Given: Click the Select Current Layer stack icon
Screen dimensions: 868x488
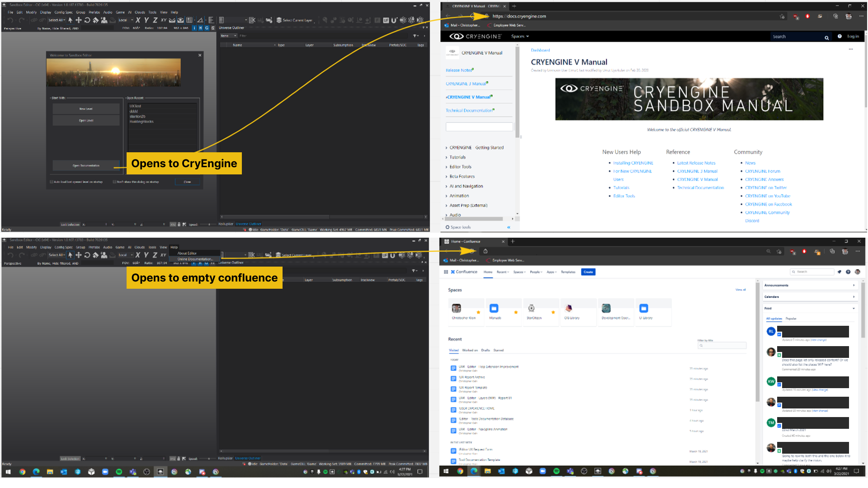Looking at the screenshot, I should click(x=279, y=20).
